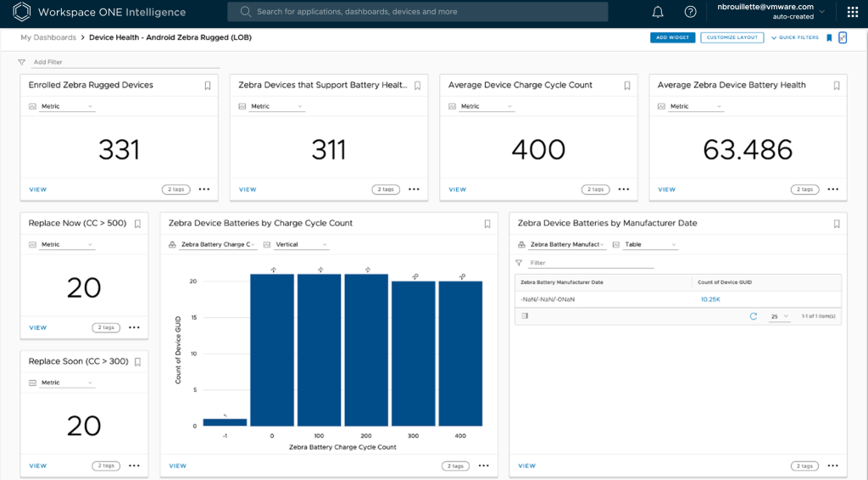Click Filter field in Manufacturer Date table
Viewport: 868px width, 480px height.
591,263
